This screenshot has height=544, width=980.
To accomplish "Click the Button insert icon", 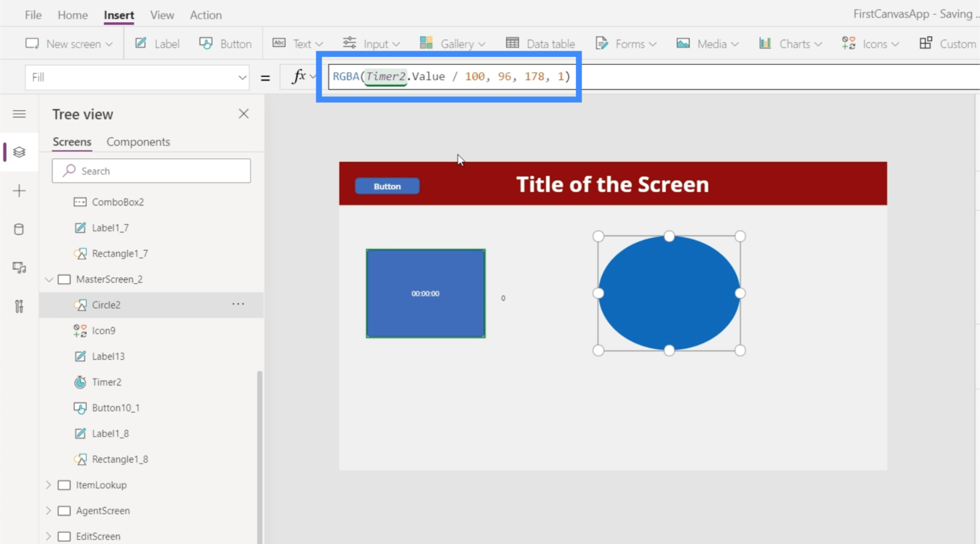I will (206, 43).
